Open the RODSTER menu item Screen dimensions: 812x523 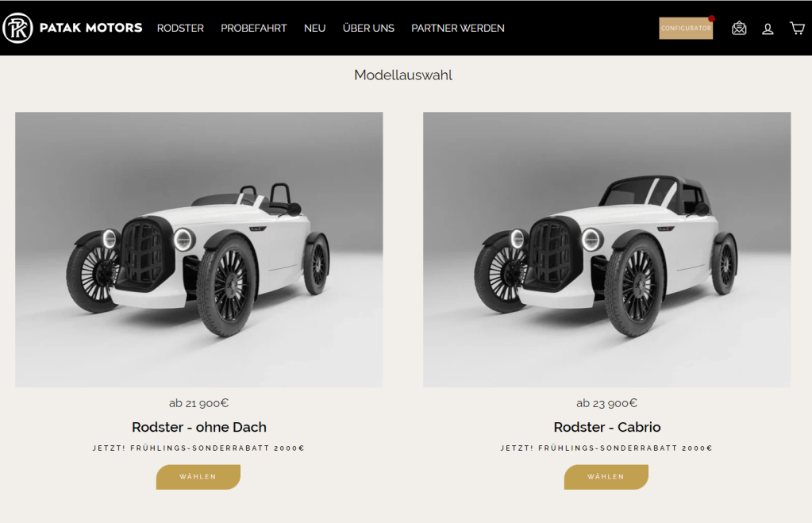tap(180, 28)
